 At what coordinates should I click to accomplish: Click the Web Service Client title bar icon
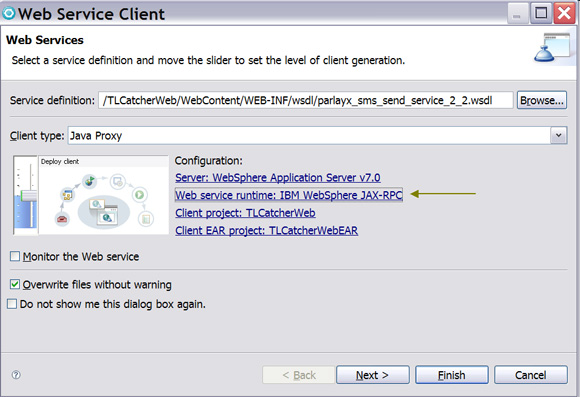pyautogui.click(x=9, y=13)
